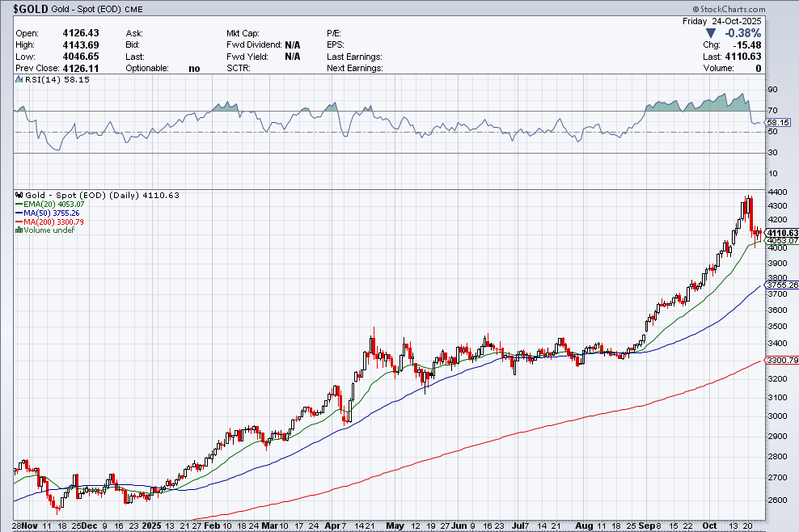
Task: Click the Volume undef legend text
Action: click(49, 230)
